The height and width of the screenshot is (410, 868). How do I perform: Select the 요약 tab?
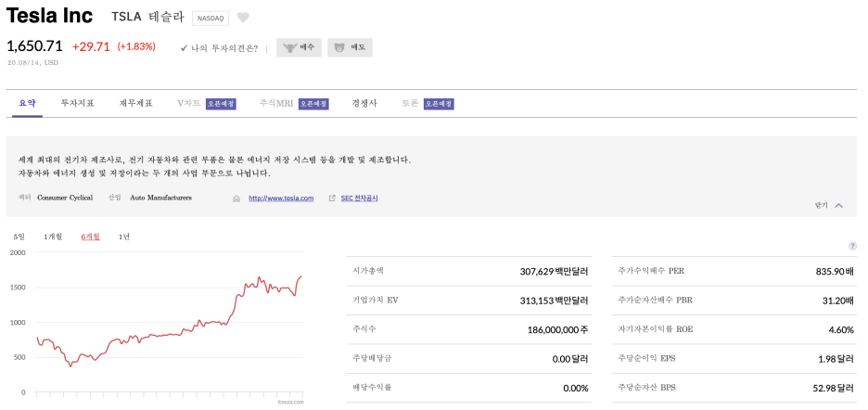[x=27, y=104]
